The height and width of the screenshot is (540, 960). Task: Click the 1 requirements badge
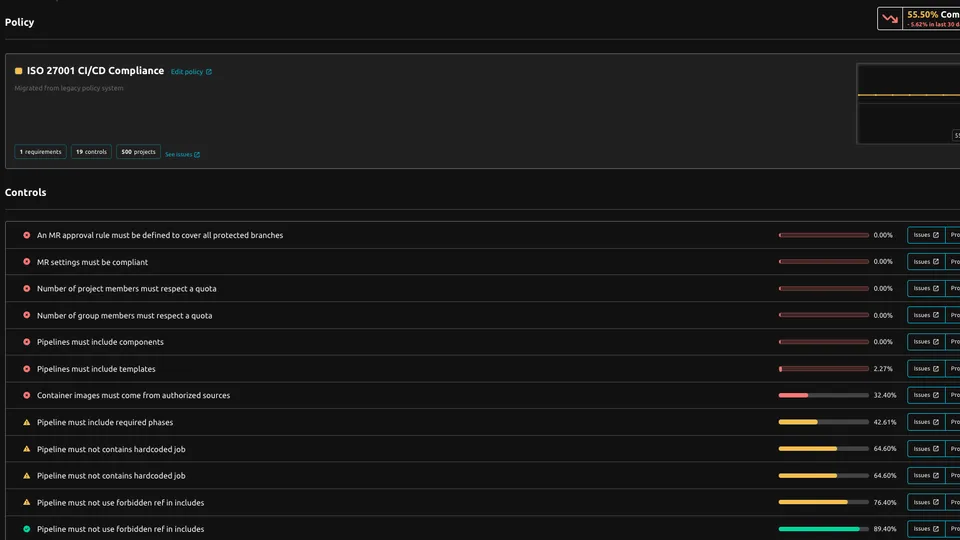point(40,152)
